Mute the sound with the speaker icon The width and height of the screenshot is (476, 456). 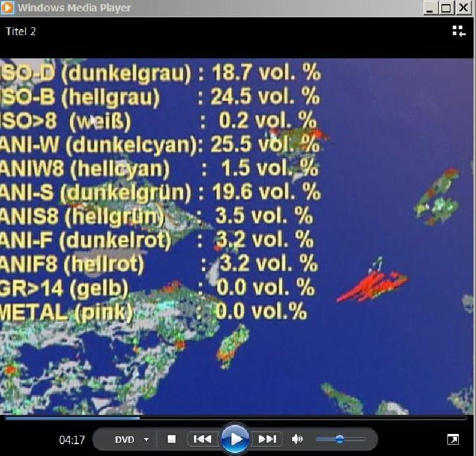pyautogui.click(x=297, y=439)
